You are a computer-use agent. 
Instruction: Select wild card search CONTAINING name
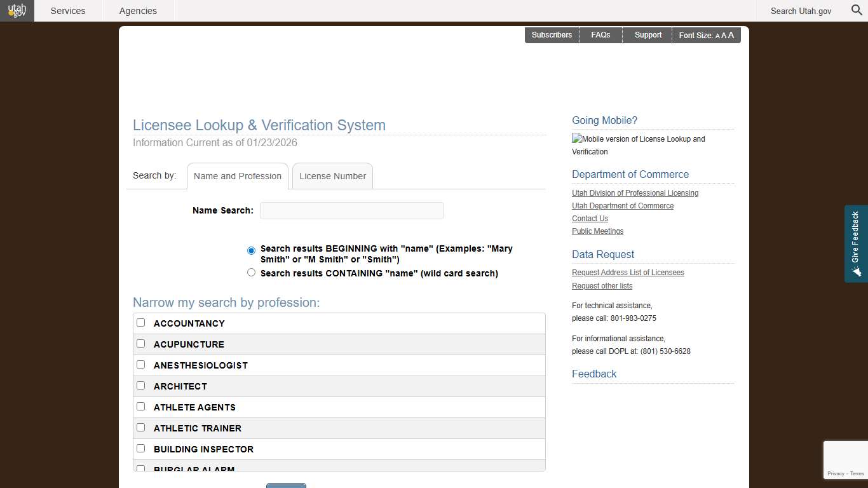(251, 272)
